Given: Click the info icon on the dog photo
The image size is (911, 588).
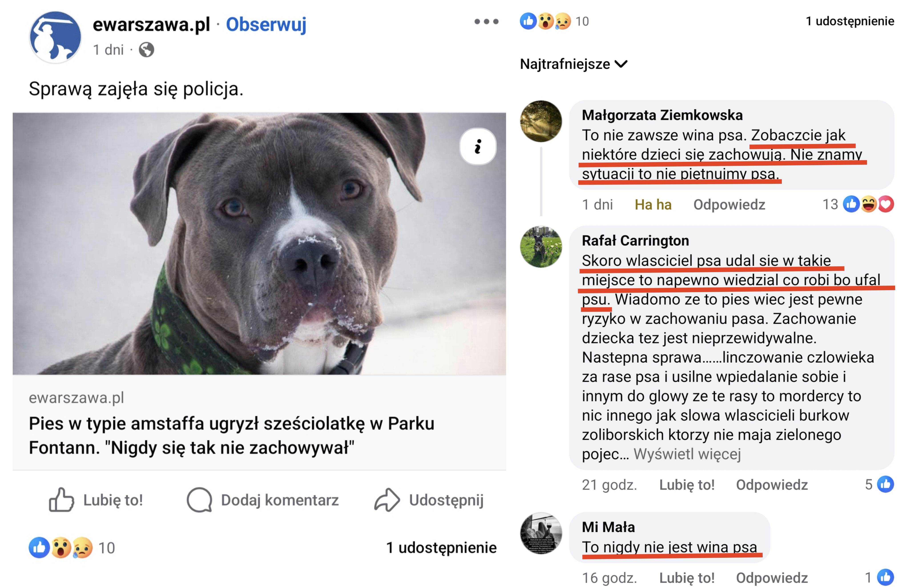Looking at the screenshot, I should tap(478, 147).
